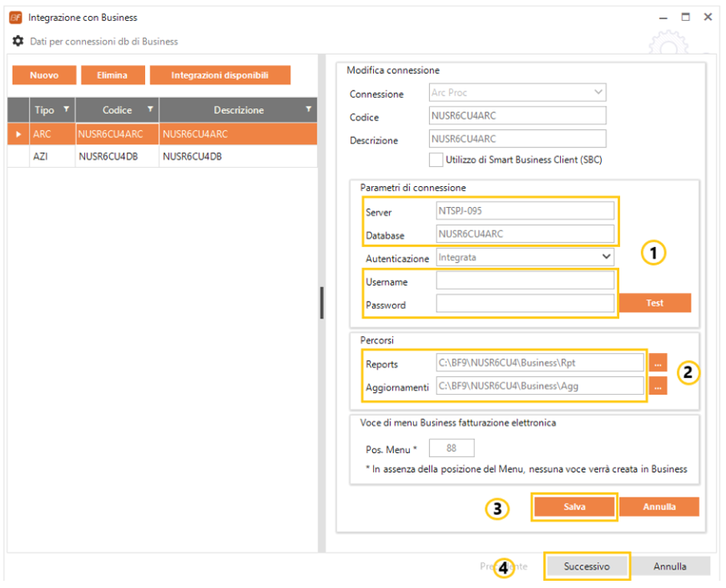Focus the Database field
726x588 pixels.
pyautogui.click(x=525, y=233)
